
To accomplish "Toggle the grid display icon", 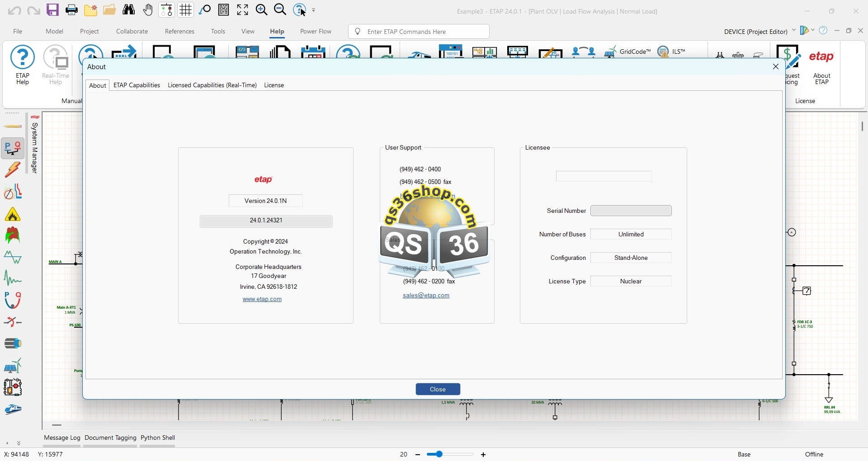I will coord(186,10).
